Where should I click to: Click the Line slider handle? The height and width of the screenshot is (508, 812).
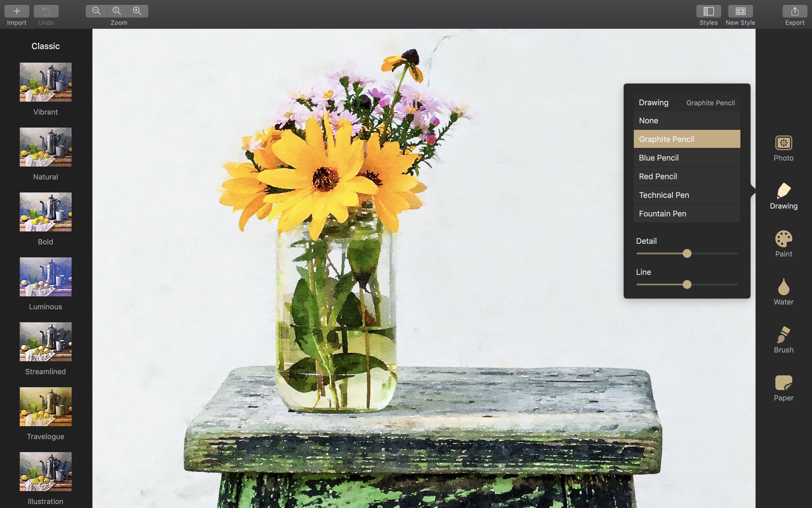[x=687, y=284]
